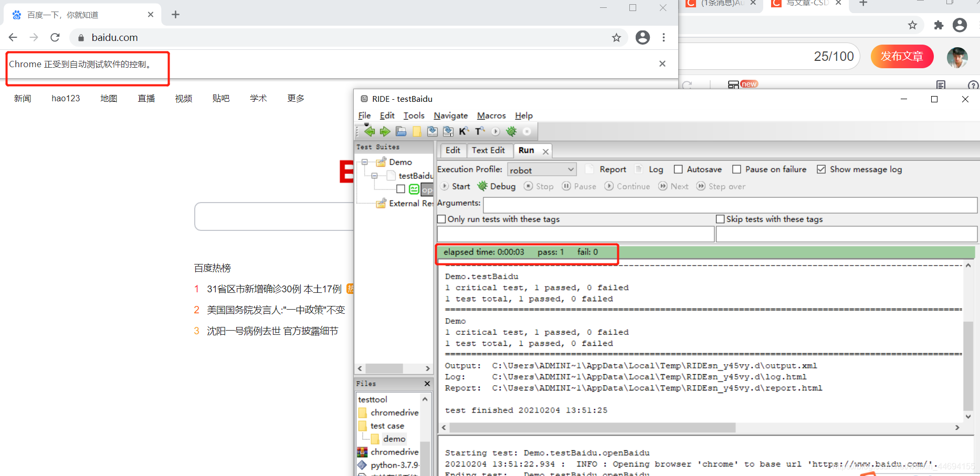Viewport: 980px width, 476px height.
Task: Click the Arguments input field
Action: 730,205
